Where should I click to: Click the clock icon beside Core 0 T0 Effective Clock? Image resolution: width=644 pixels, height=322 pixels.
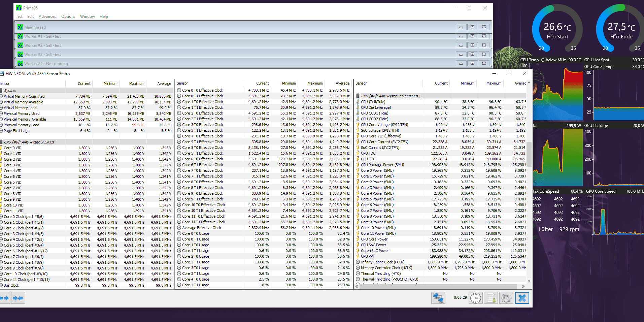179,90
